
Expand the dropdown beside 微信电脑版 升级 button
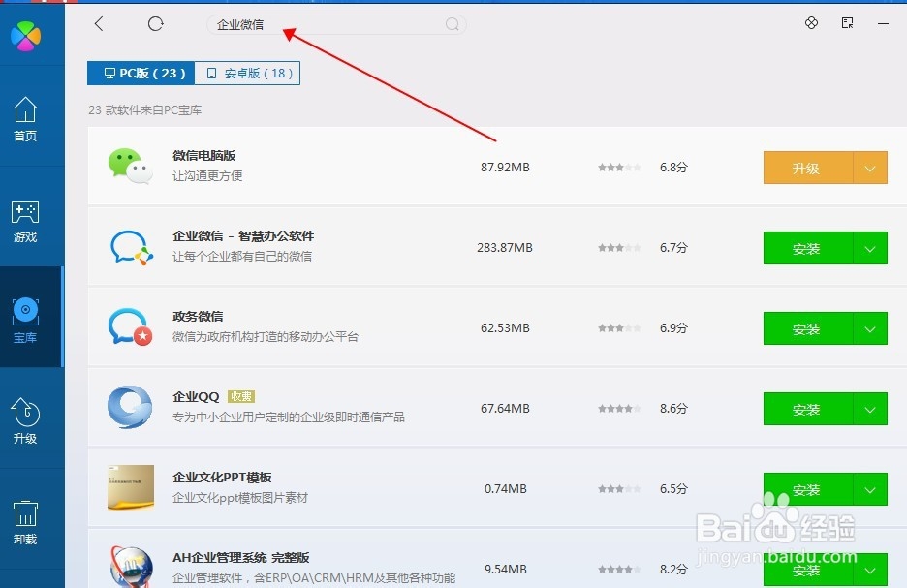pos(870,168)
